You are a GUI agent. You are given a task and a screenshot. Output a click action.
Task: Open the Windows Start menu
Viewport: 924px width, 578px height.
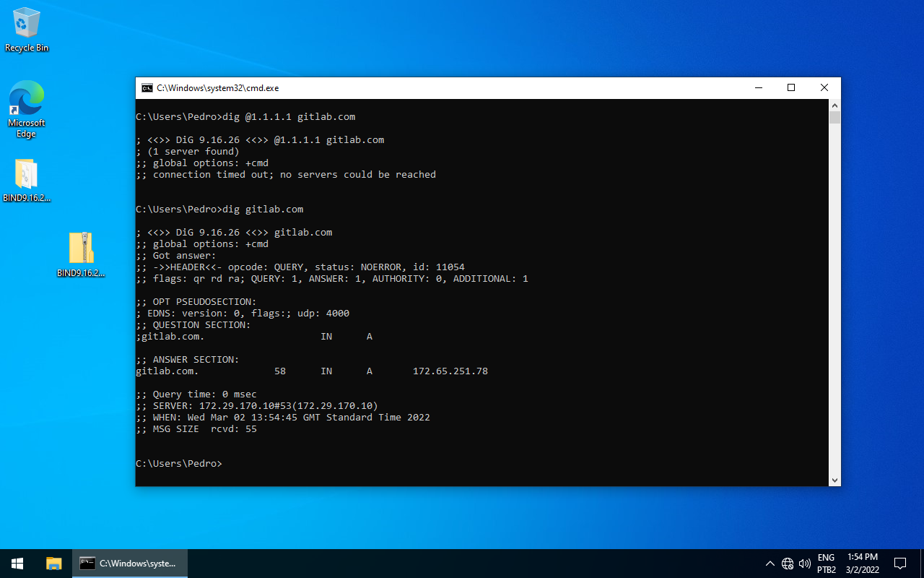click(x=17, y=564)
